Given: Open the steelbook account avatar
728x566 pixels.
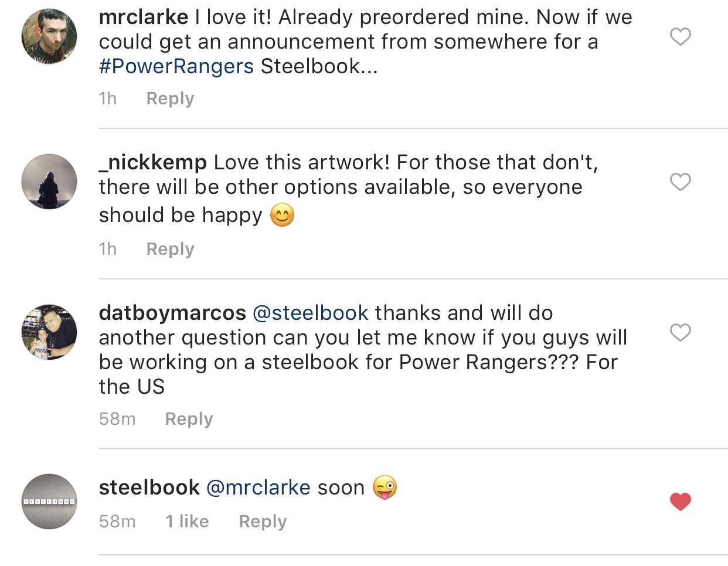Looking at the screenshot, I should pos(49,502).
